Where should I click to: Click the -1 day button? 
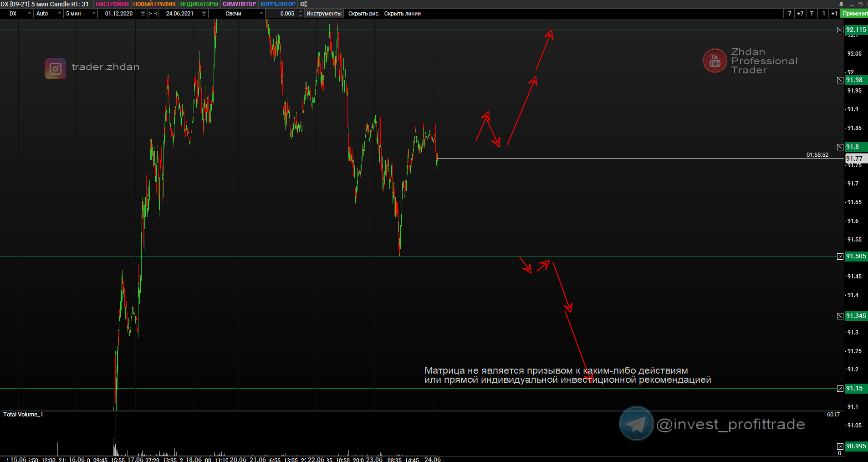[823, 14]
